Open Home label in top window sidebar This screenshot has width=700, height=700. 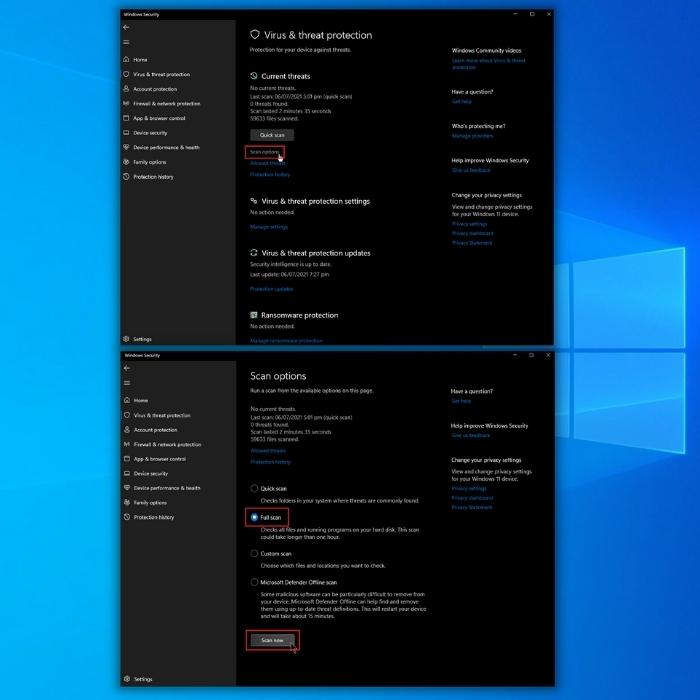point(140,60)
